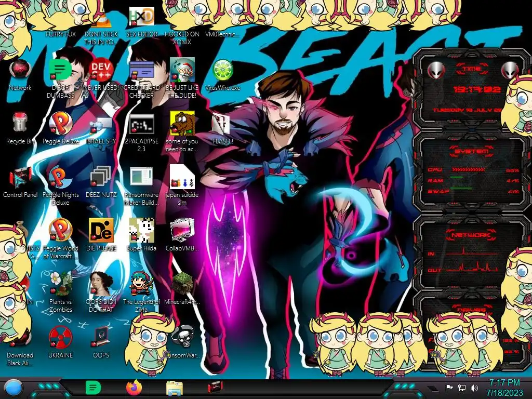532x399 pixels.
Task: Open Action Center flag tray icon
Action: pyautogui.click(x=449, y=388)
